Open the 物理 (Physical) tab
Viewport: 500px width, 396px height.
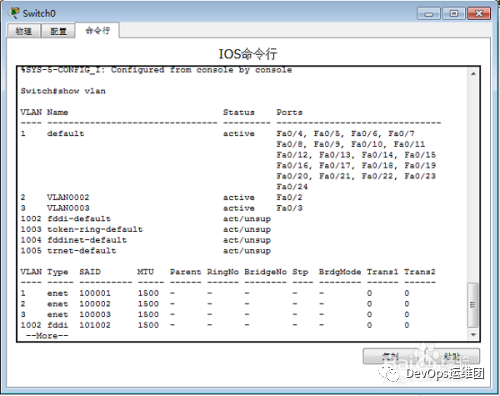point(24,31)
